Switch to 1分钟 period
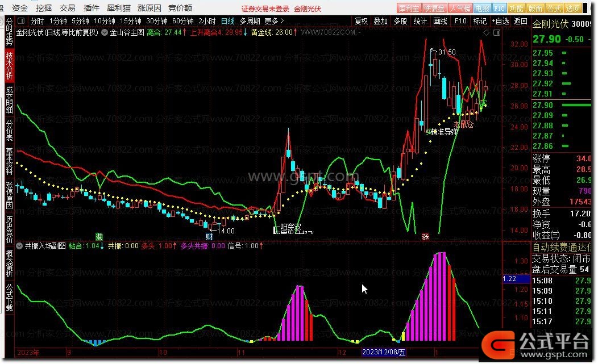The height and width of the screenshot is (364, 598). point(58,21)
